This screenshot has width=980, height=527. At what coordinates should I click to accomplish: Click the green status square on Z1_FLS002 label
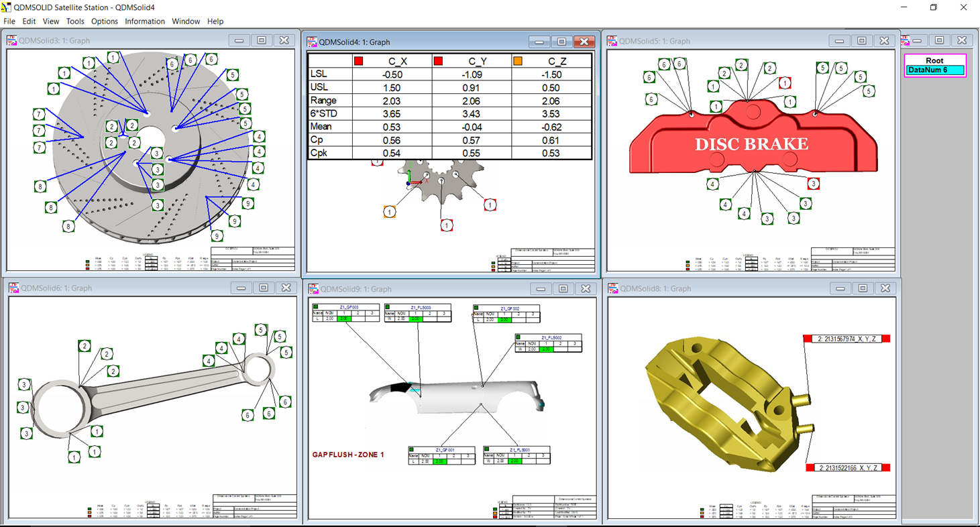tap(518, 337)
